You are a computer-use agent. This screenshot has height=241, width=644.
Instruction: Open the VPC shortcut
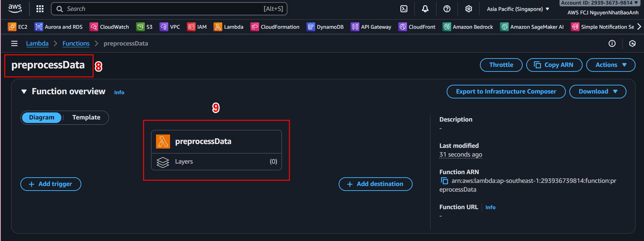point(170,27)
